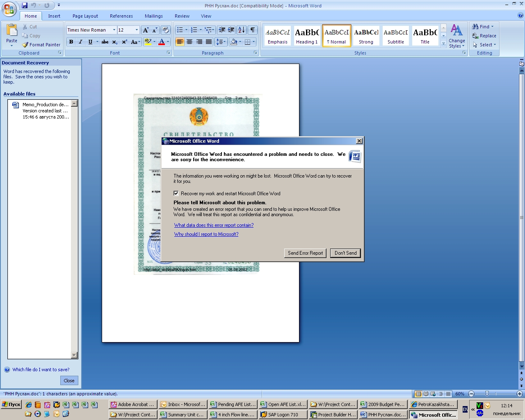Open the font name dropdown
This screenshot has width=525, height=420.
pyautogui.click(x=114, y=30)
